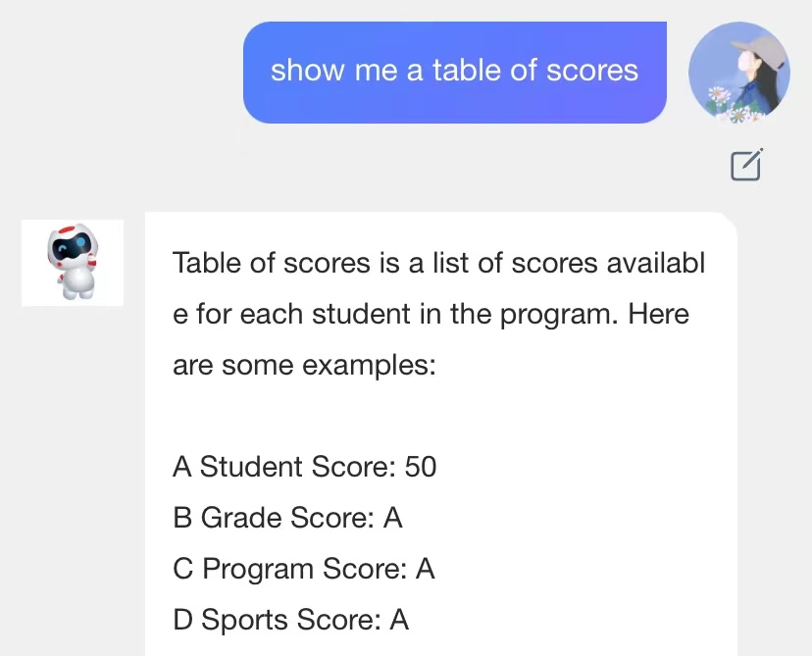Viewport: 812px width, 656px height.
Task: Click the word "Grade" in the list
Action: click(x=239, y=517)
